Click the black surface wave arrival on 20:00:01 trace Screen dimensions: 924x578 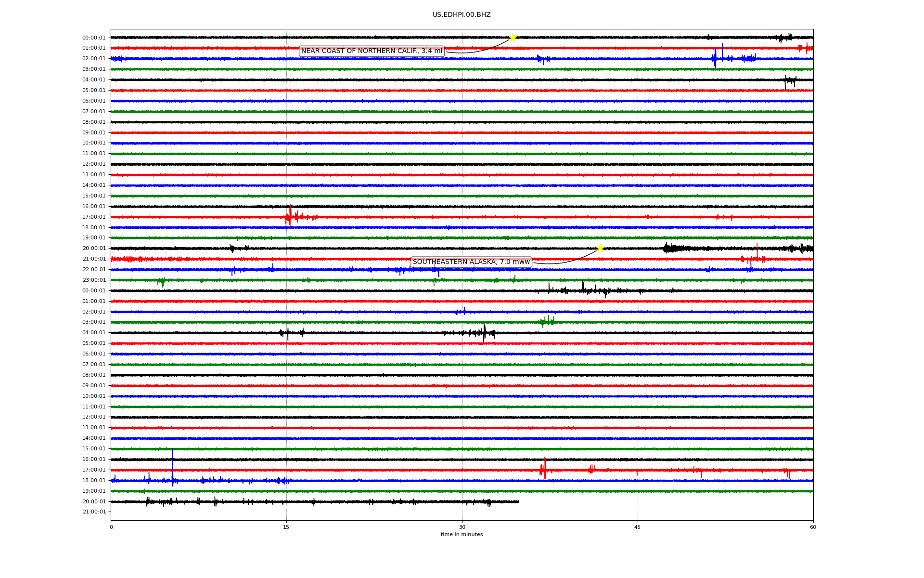pyautogui.click(x=670, y=249)
